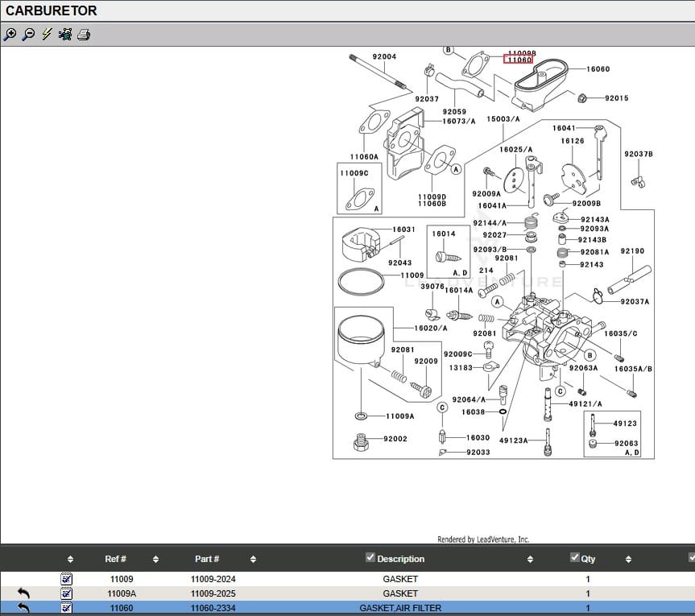Click the lightning bolt toolbar icon
The height and width of the screenshot is (616, 695).
click(x=47, y=35)
